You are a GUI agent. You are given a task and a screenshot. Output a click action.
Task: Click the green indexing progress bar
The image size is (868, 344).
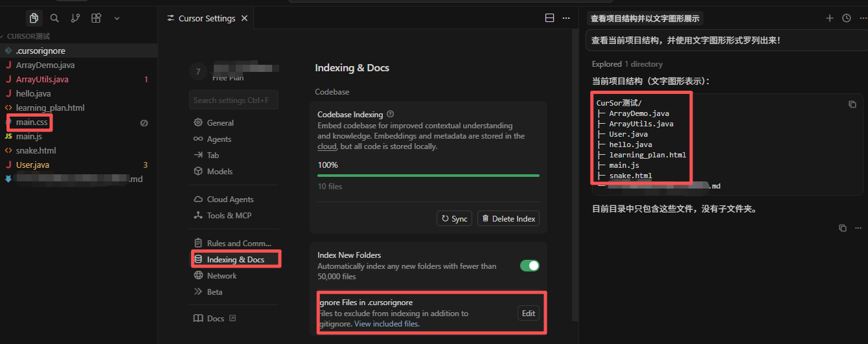coord(428,175)
